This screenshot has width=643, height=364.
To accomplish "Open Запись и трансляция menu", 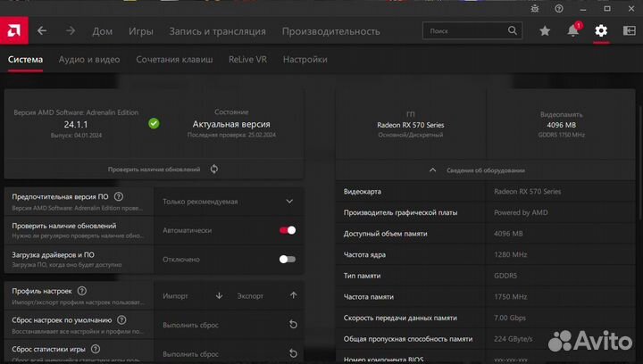I will (217, 31).
